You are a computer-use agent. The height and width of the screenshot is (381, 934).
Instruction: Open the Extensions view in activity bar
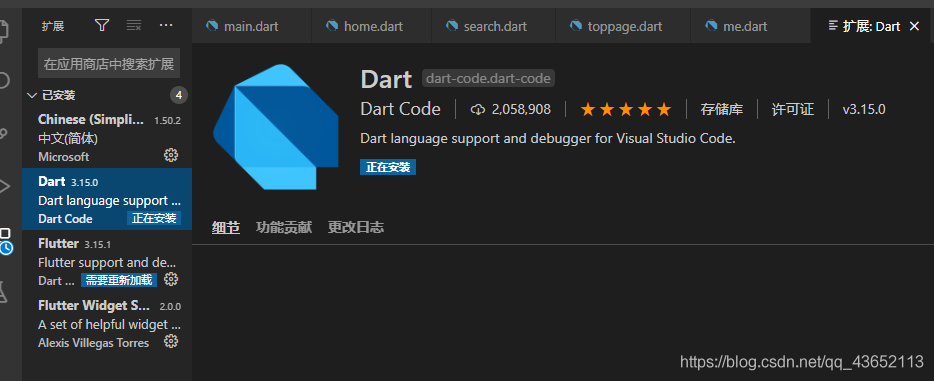click(x=5, y=241)
